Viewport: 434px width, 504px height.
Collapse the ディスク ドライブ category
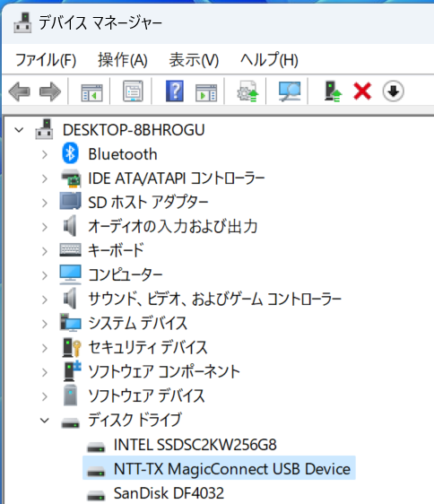pyautogui.click(x=45, y=420)
